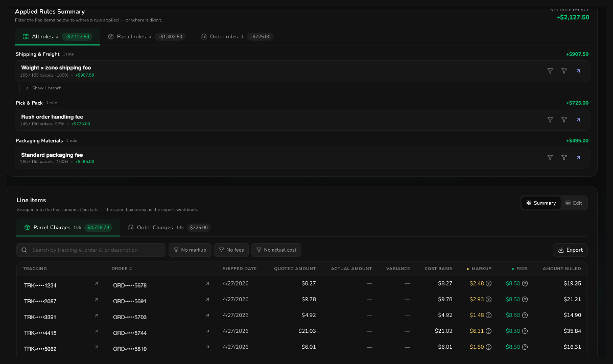The width and height of the screenshot is (613, 364).
Task: Open tracking TRK-1234 external link arrow
Action: 97,283
